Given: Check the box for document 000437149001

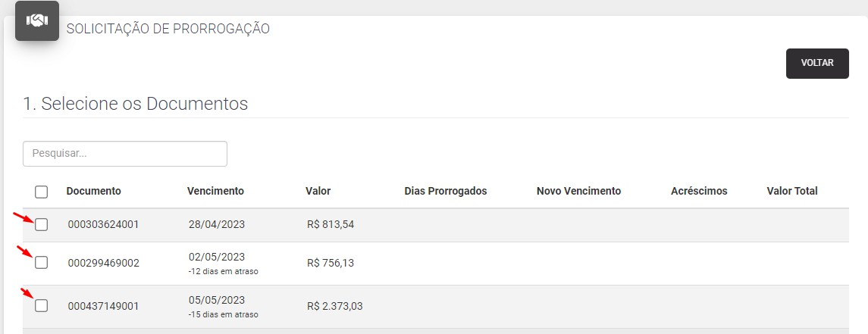Looking at the screenshot, I should tap(41, 305).
